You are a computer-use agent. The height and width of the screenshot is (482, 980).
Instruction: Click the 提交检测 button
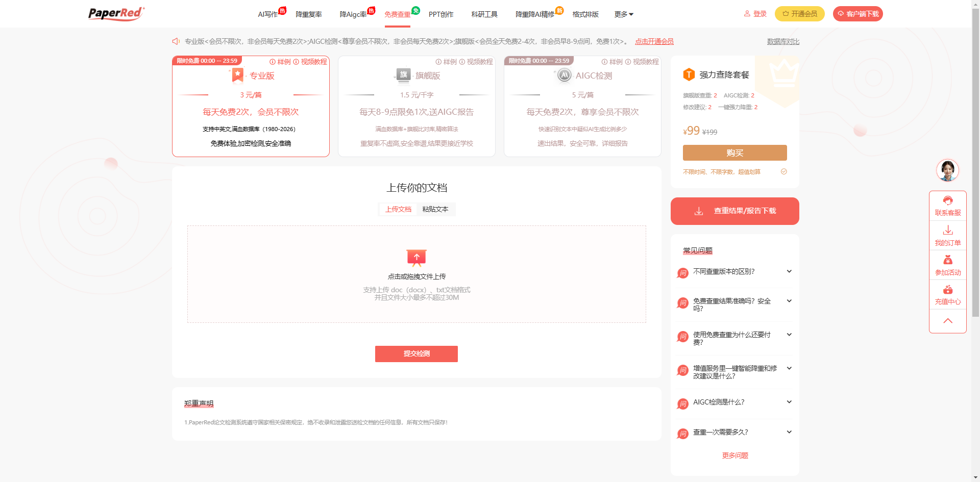[416, 354]
